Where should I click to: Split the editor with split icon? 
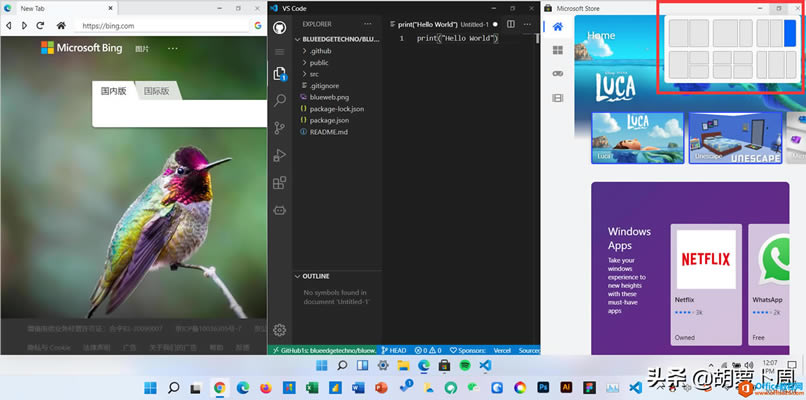[x=510, y=24]
